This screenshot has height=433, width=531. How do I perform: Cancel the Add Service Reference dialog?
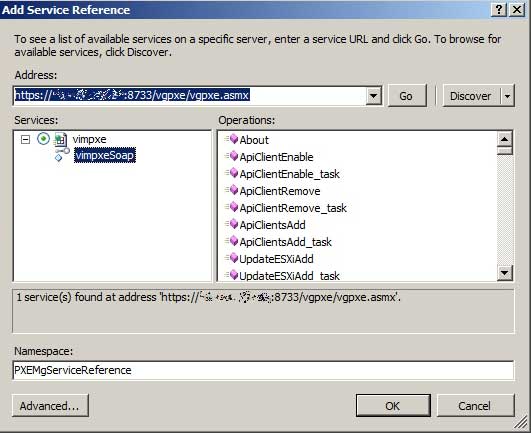475,405
